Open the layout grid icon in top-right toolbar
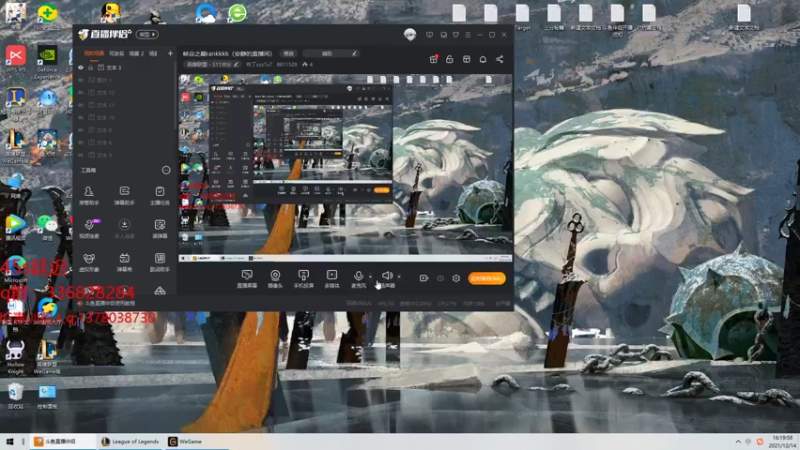Viewport: 800px width, 450px height. coord(466,59)
